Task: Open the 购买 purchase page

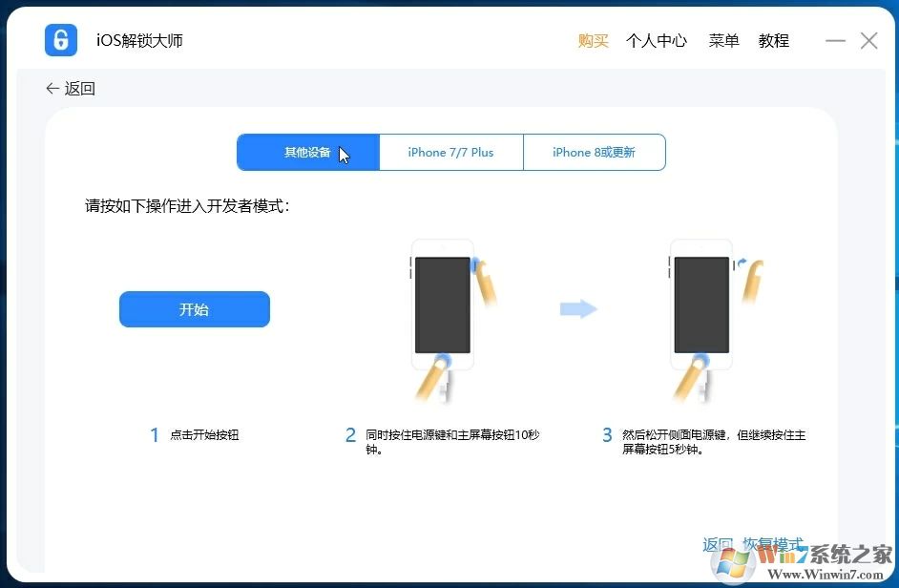Action: click(x=593, y=41)
